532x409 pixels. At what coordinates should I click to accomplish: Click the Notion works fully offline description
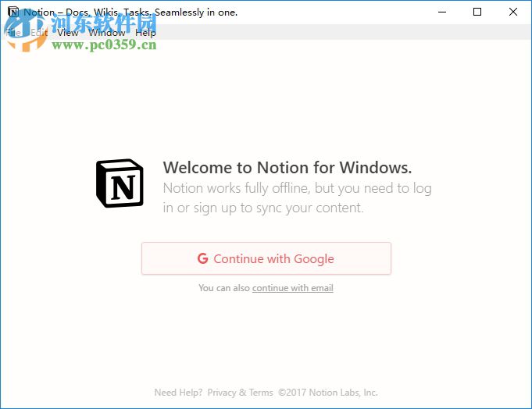tap(297, 198)
